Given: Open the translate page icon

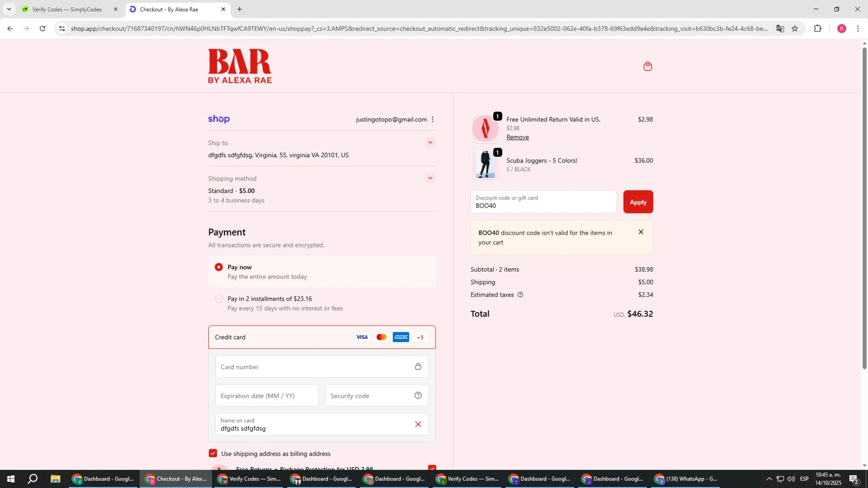Looking at the screenshot, I should (780, 28).
